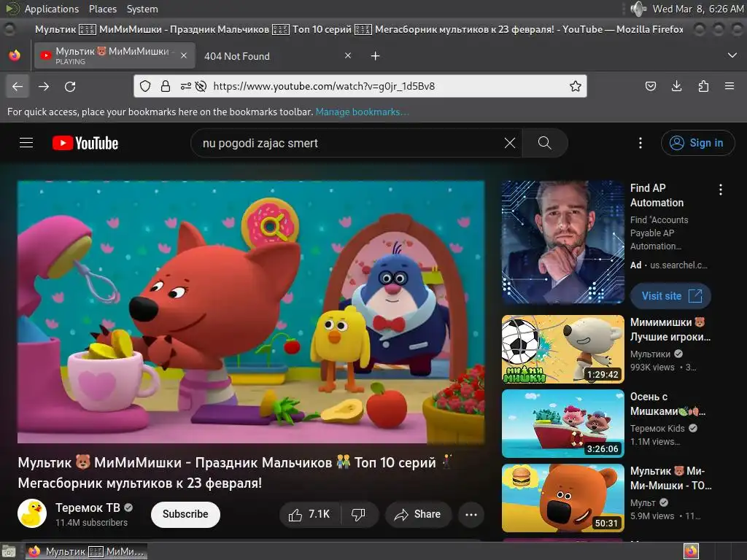747x560 pixels.
Task: Open the Firefox extensions menu
Action: coord(703,86)
